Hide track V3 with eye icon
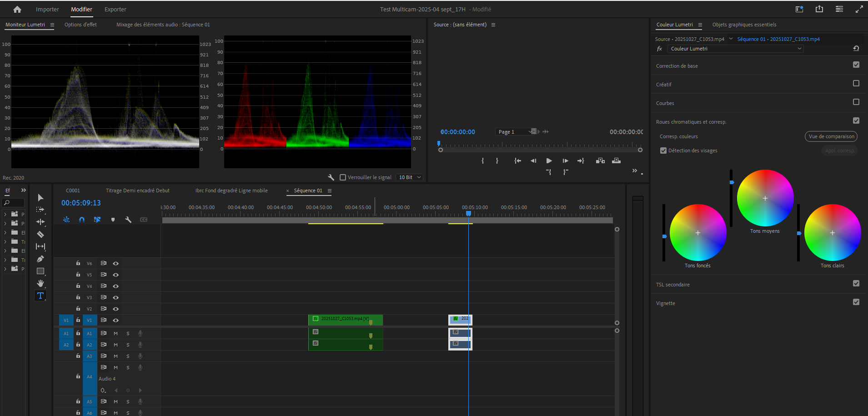Screen dimensions: 868x416 (x=116, y=297)
